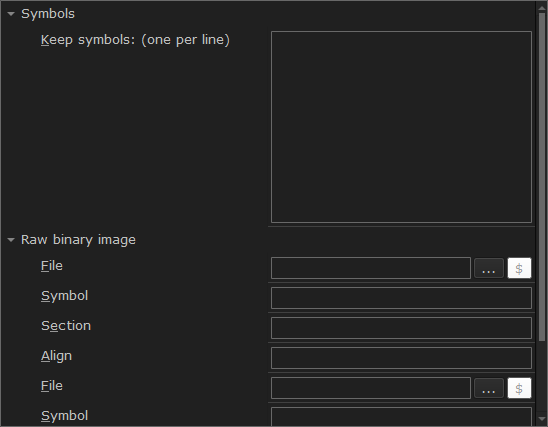Collapse the Symbols section
The image size is (548, 427).
click(x=11, y=14)
